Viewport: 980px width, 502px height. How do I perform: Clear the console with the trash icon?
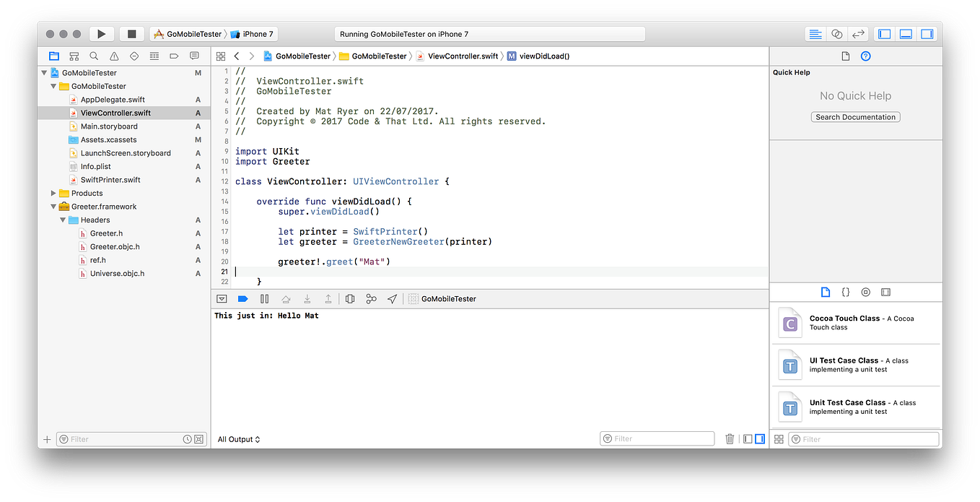click(x=730, y=438)
